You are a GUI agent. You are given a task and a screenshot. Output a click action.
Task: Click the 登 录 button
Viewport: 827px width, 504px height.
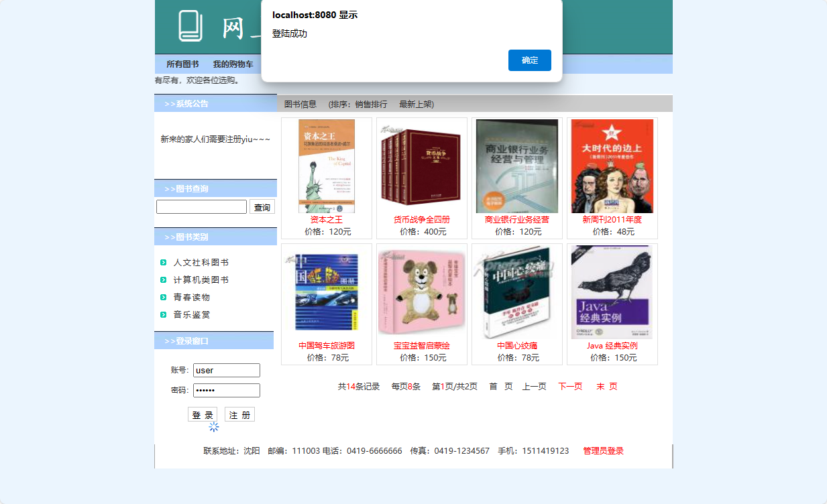click(202, 414)
